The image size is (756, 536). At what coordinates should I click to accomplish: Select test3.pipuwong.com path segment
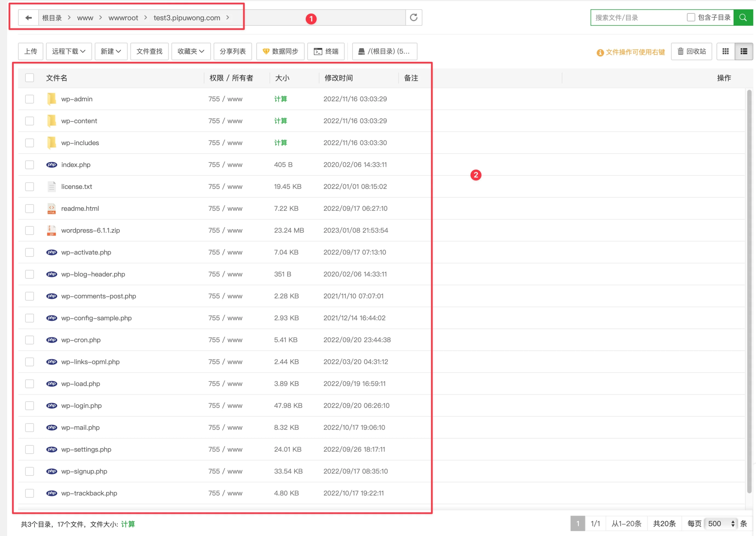point(187,18)
